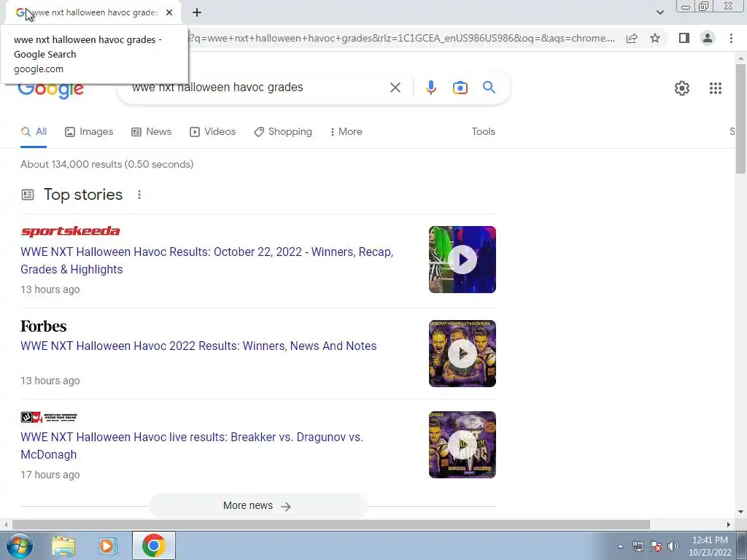Viewport: 747px width, 560px height.
Task: Click the Chrome taskbar icon
Action: tap(153, 545)
